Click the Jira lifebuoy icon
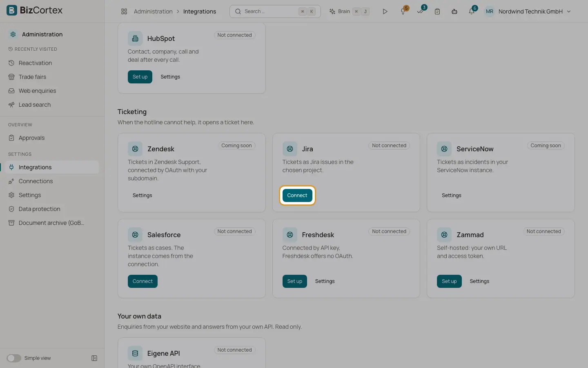 pos(290,149)
